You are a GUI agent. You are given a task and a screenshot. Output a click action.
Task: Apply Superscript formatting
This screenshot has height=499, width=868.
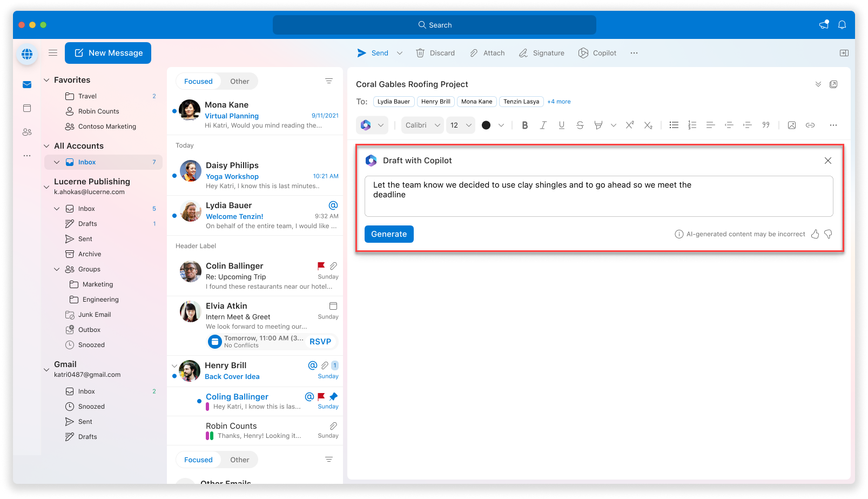click(630, 125)
